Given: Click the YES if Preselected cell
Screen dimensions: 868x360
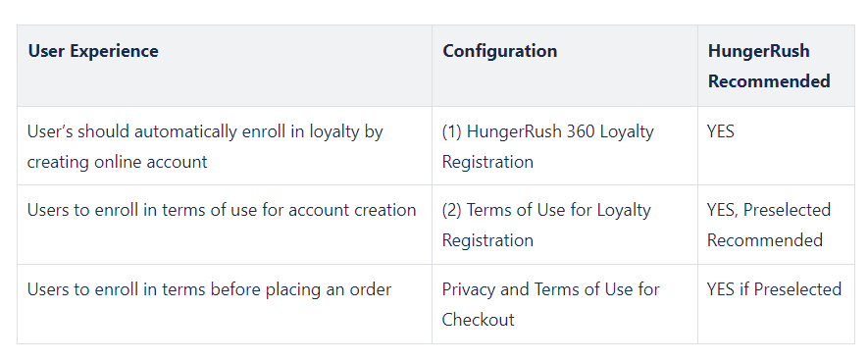Looking at the screenshot, I should [x=776, y=304].
